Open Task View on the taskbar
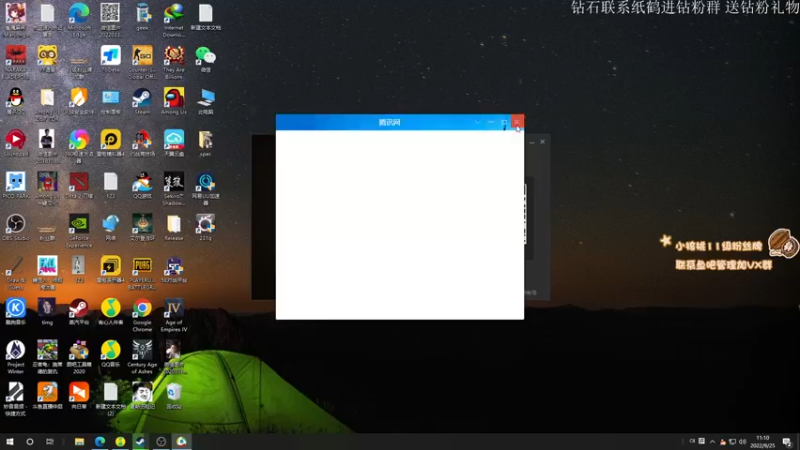 pos(49,441)
